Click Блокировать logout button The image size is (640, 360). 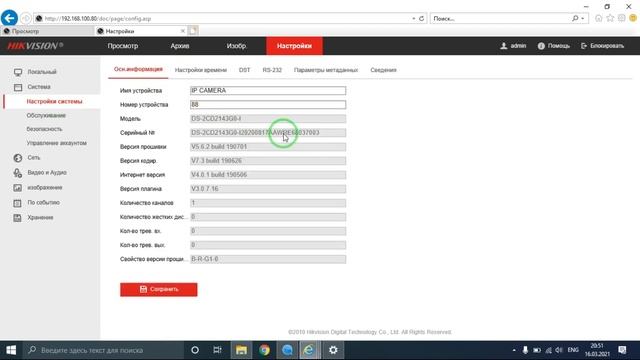tap(602, 46)
